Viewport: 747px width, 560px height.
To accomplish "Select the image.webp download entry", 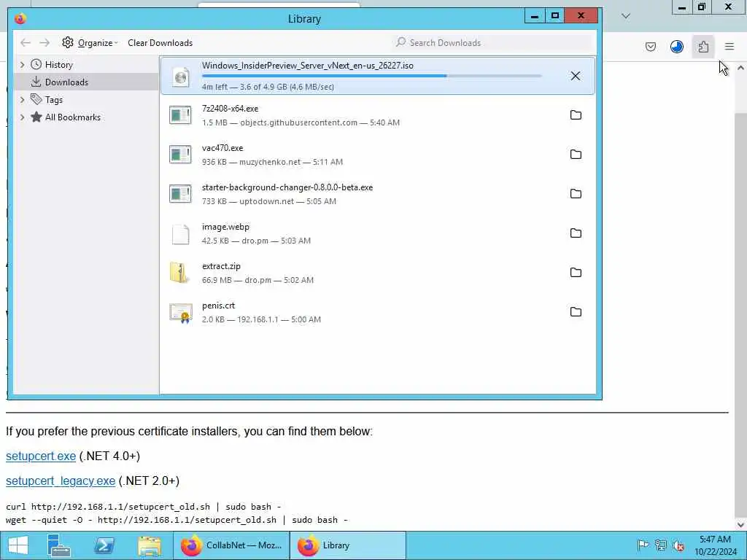I will pyautogui.click(x=378, y=233).
